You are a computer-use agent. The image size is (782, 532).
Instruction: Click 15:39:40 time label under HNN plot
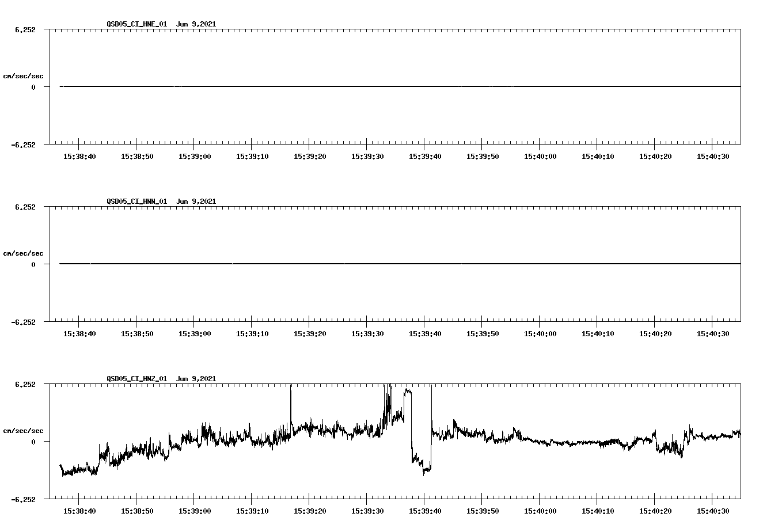click(425, 334)
